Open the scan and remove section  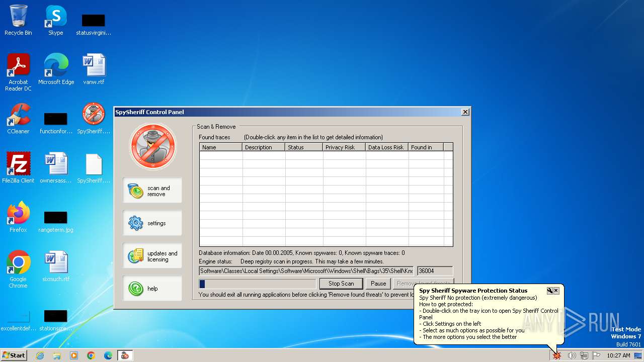point(152,191)
